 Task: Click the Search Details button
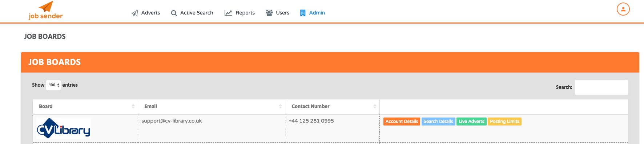[438, 122]
